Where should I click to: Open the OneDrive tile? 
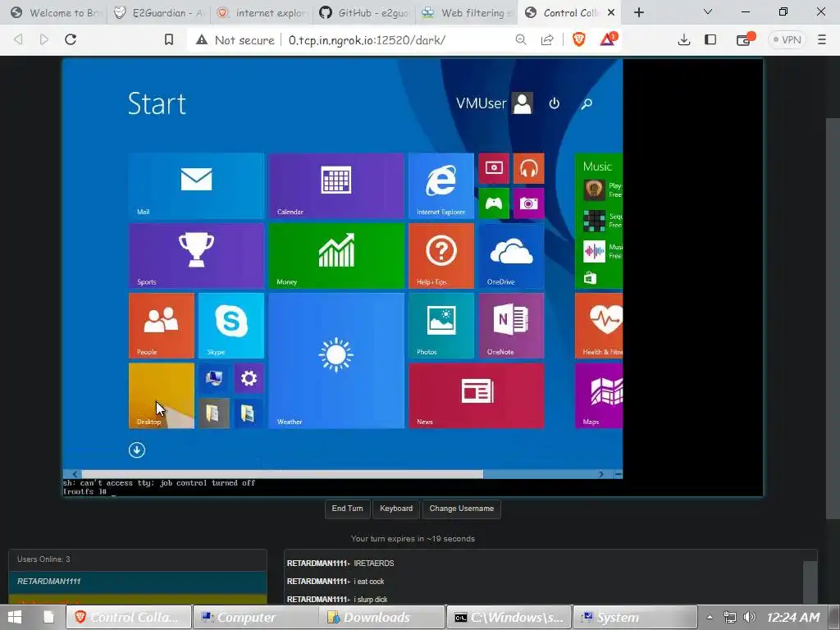(511, 256)
